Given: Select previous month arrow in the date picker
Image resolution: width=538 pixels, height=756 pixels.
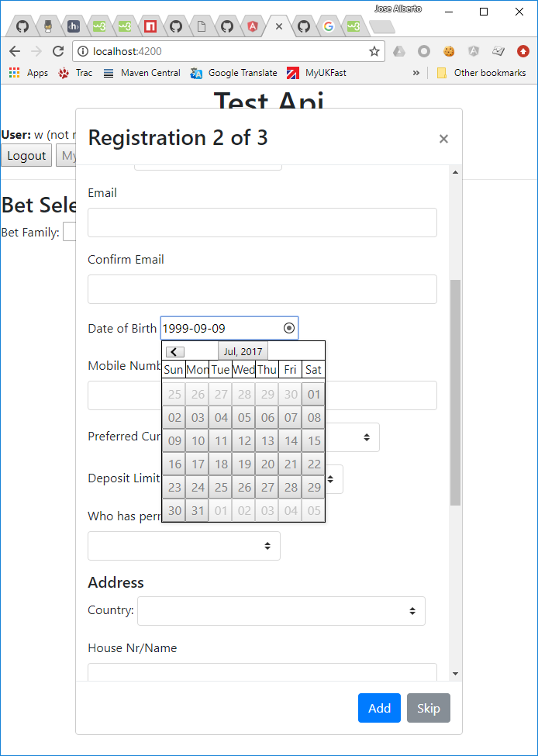Looking at the screenshot, I should [174, 351].
